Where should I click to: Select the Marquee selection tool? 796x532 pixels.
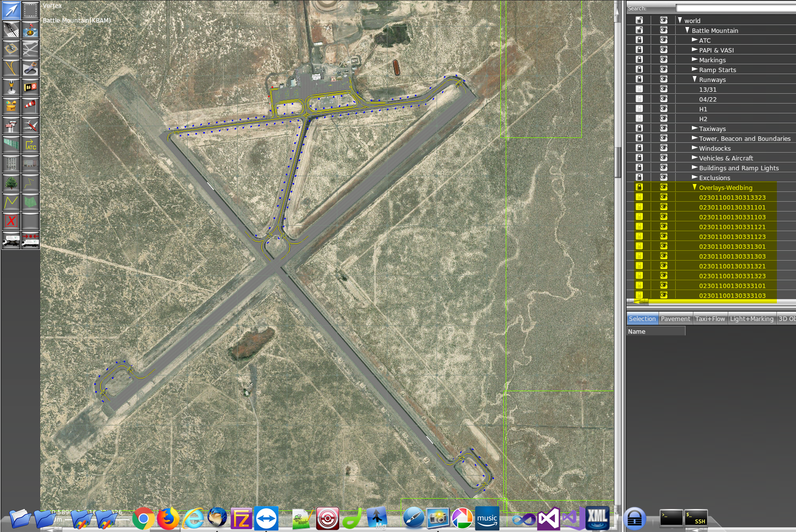[30, 10]
